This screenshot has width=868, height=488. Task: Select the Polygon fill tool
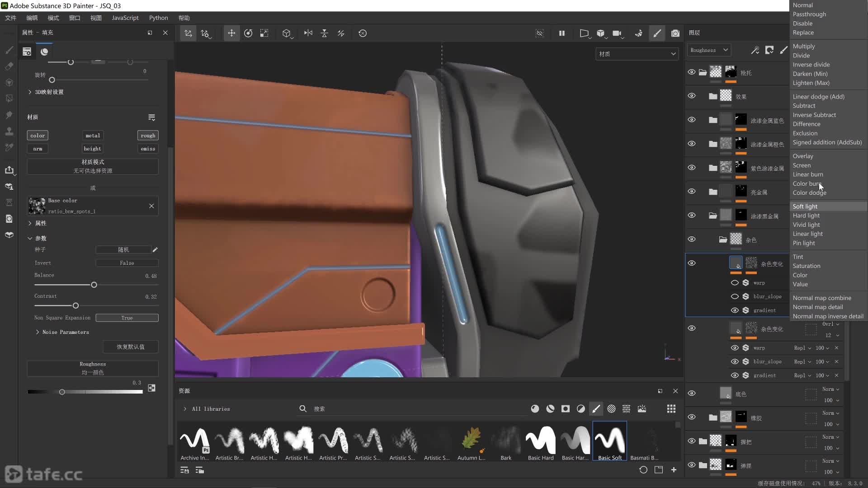9,99
